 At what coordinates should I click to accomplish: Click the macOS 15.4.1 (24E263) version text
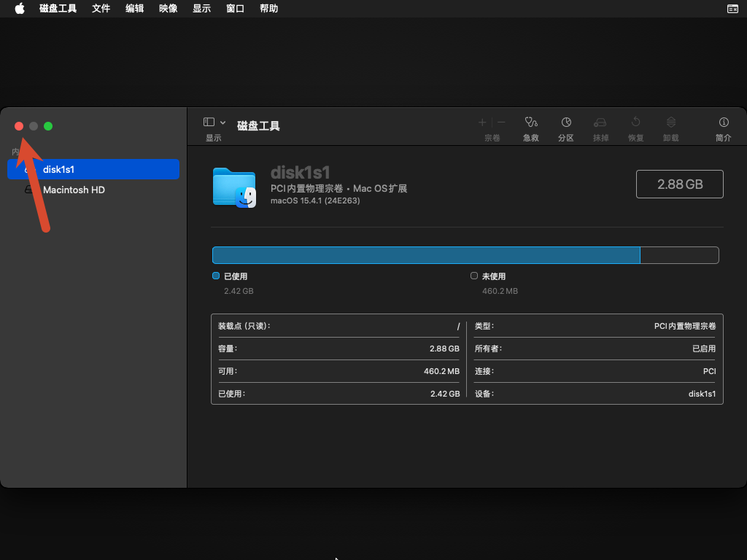(315, 201)
